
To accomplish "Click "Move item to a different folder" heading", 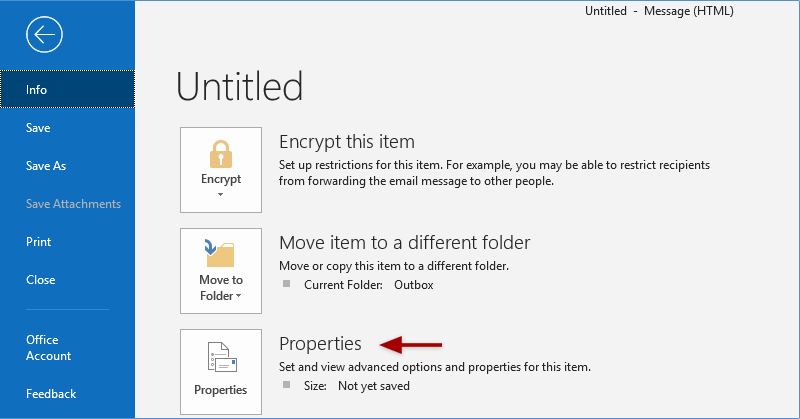I will pos(404,243).
